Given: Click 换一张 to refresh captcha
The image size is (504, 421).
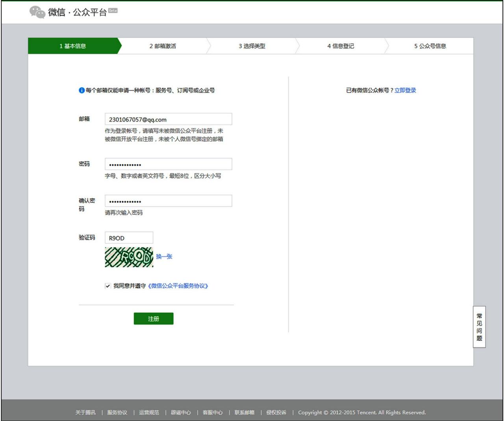Looking at the screenshot, I should pos(164,256).
